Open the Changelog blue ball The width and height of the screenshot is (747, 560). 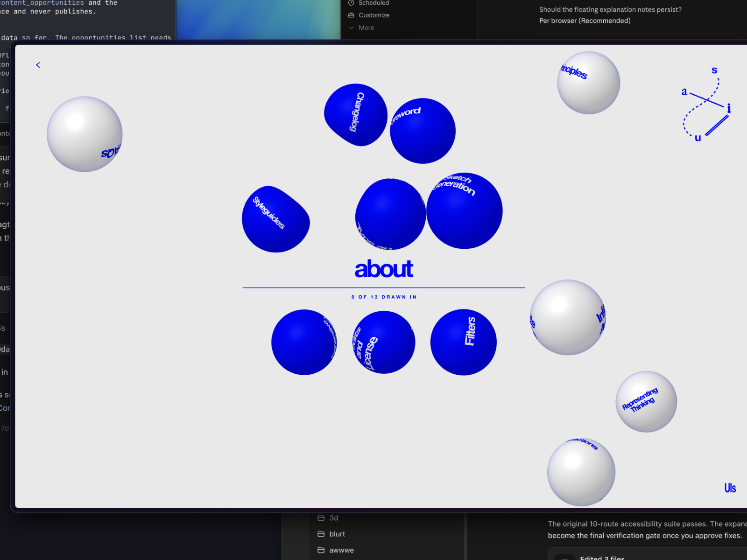pos(356,114)
